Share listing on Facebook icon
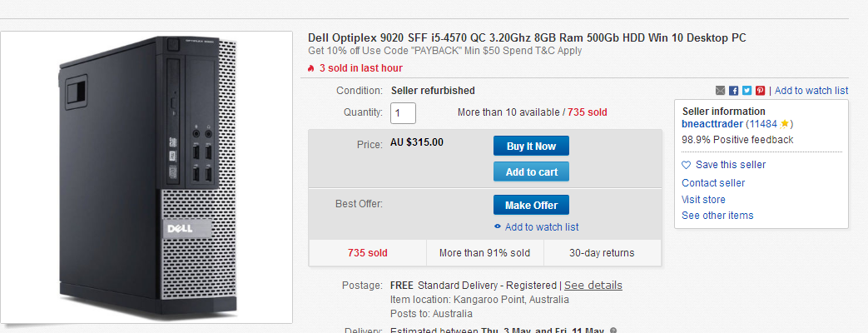868x333 pixels. pos(733,90)
